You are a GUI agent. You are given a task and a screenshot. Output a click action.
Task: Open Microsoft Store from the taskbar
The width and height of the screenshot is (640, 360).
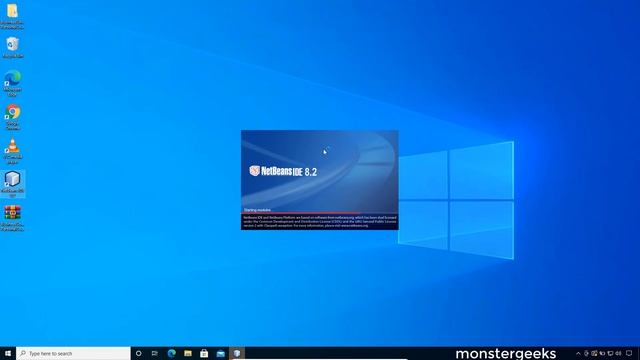point(204,353)
